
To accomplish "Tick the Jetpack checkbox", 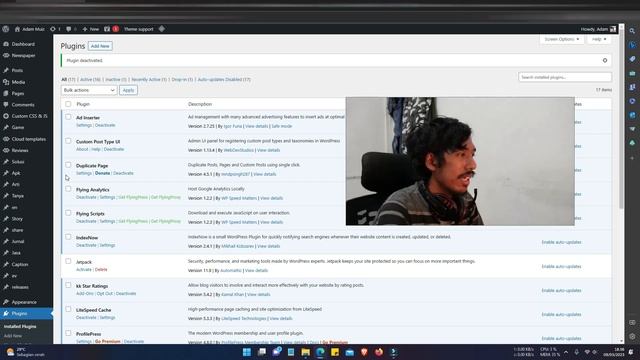I will tap(68, 261).
